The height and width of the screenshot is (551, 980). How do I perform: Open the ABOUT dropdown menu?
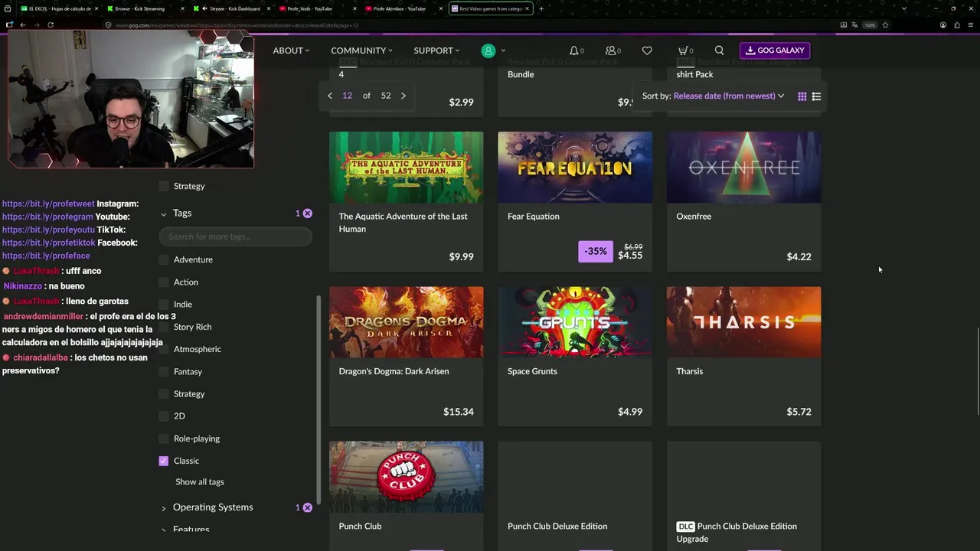pos(291,51)
